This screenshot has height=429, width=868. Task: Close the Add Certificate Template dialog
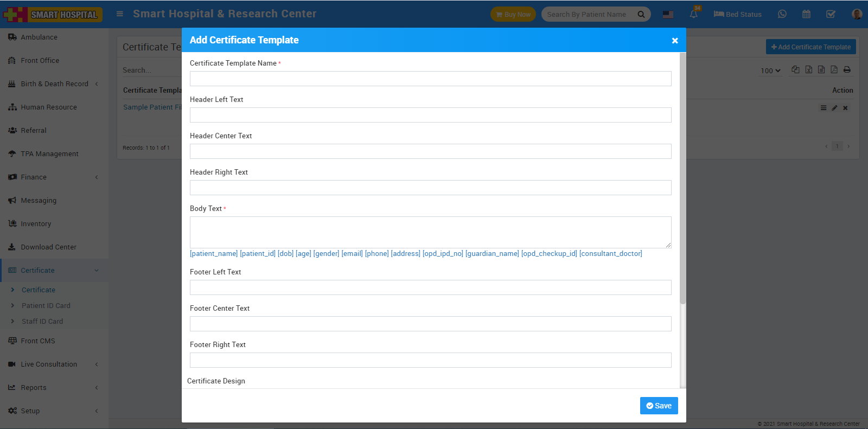pos(675,41)
